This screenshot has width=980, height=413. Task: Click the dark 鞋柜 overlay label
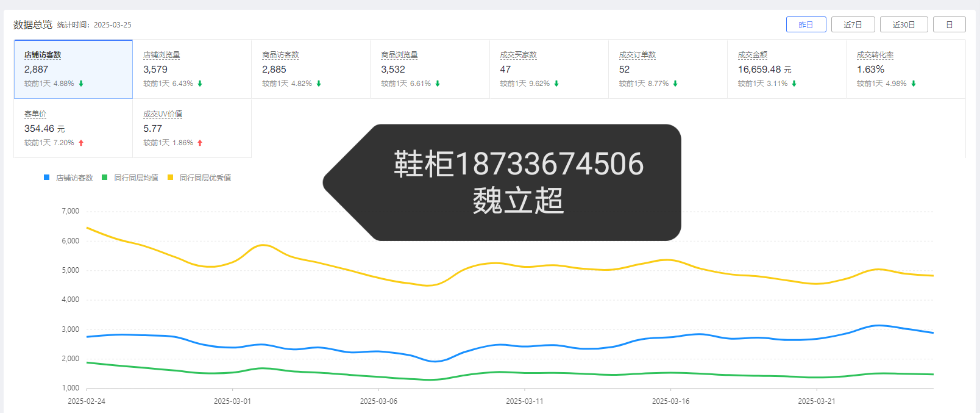(518, 182)
